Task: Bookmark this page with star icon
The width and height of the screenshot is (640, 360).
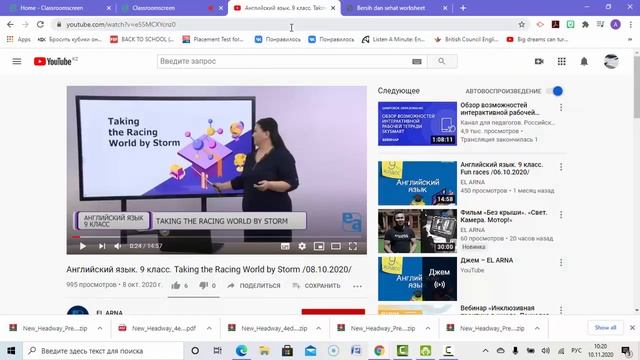Action: [521, 24]
